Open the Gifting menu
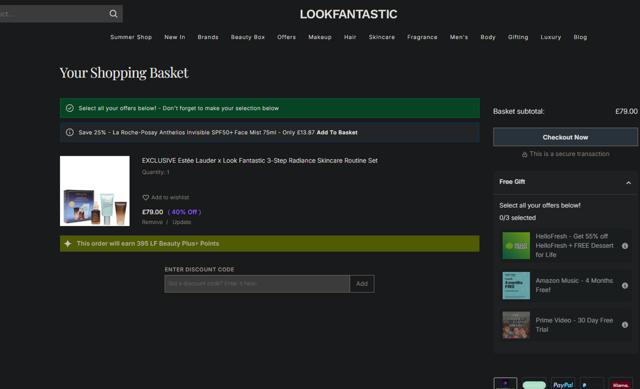The height and width of the screenshot is (389, 640). click(518, 37)
